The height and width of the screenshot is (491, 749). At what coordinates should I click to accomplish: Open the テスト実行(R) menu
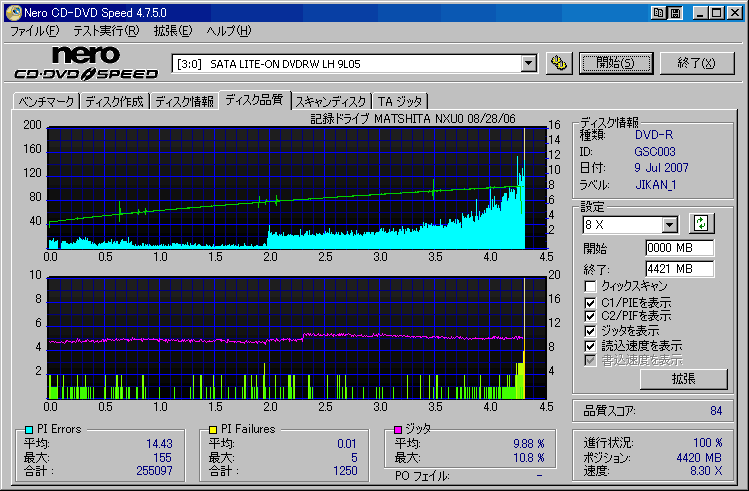(106, 31)
